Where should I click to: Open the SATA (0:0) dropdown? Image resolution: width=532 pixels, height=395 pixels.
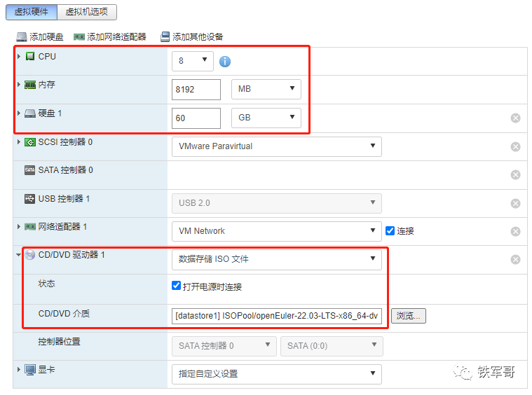(332, 346)
